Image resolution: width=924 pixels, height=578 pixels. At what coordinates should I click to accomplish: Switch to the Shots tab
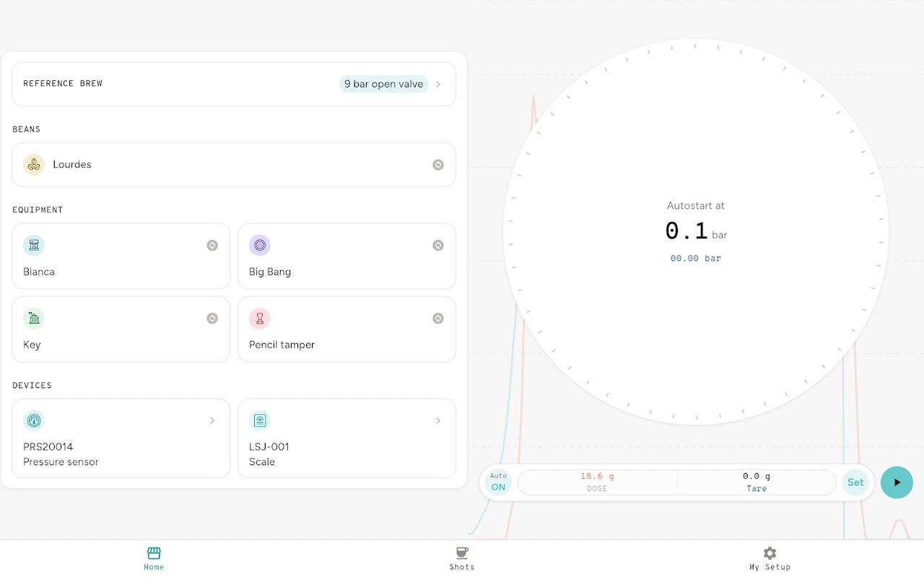[x=462, y=558]
